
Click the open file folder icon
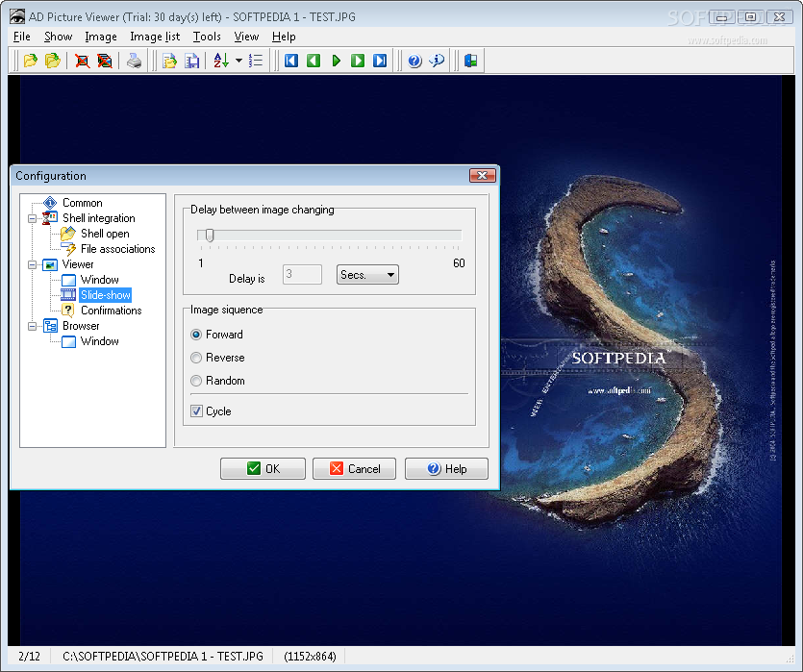[x=31, y=61]
